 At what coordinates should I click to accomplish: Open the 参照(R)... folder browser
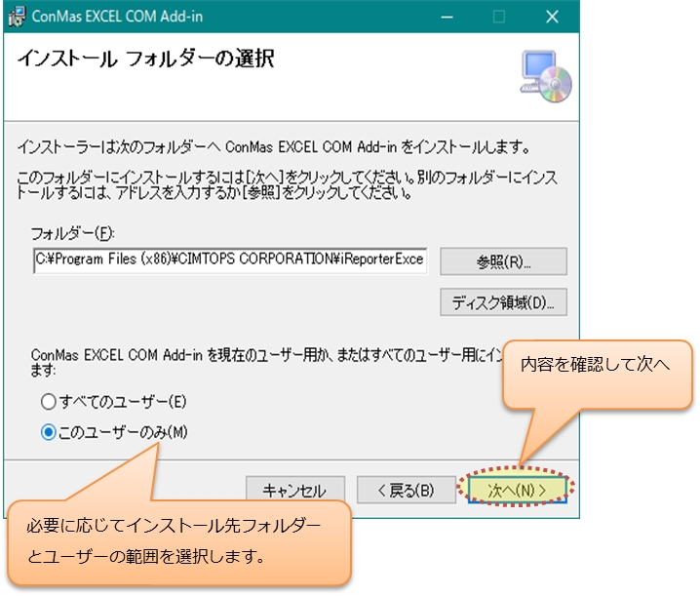503,261
